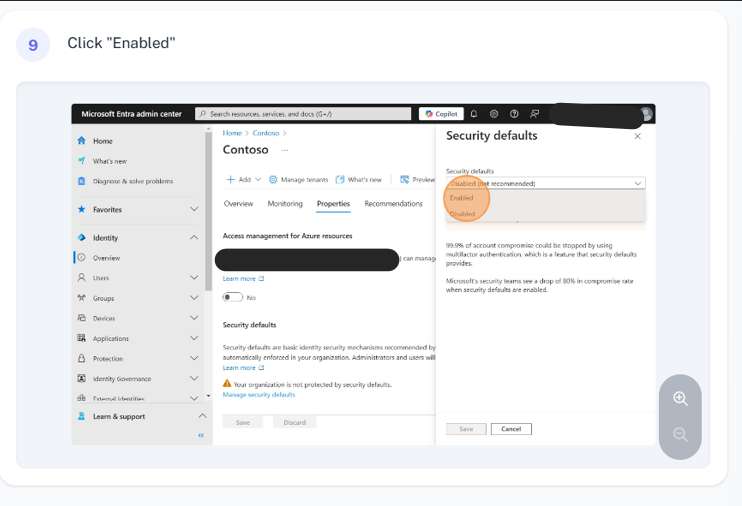Switch to the Overview tab

[x=238, y=204]
